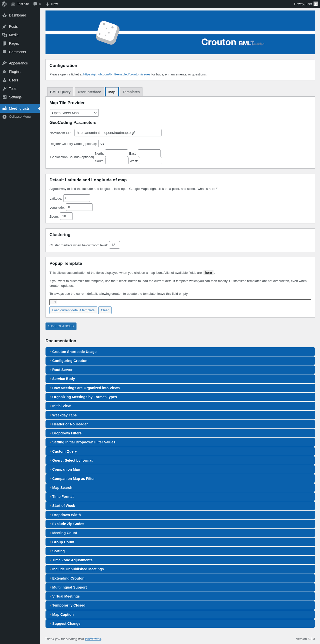
Task: Click the Collapse Menu arrow icon
Action: pos(4,117)
